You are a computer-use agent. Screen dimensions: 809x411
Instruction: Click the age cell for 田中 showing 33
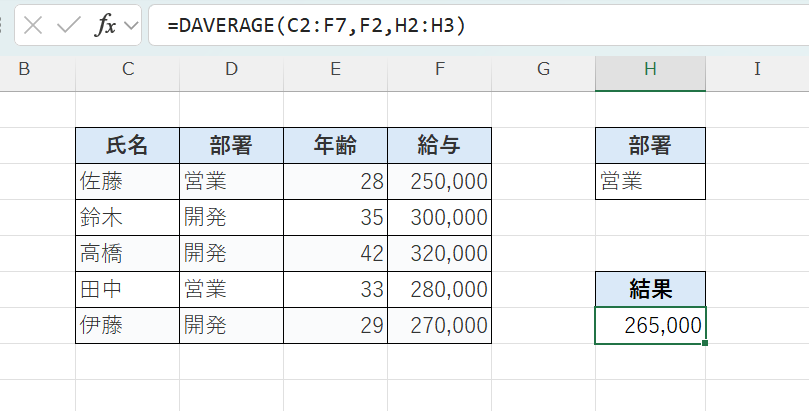tap(335, 290)
